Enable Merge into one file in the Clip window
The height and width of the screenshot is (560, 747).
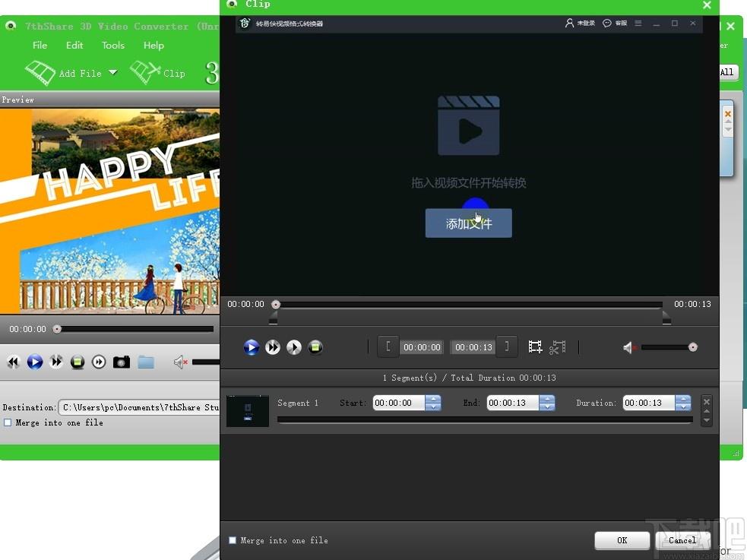[x=233, y=540]
